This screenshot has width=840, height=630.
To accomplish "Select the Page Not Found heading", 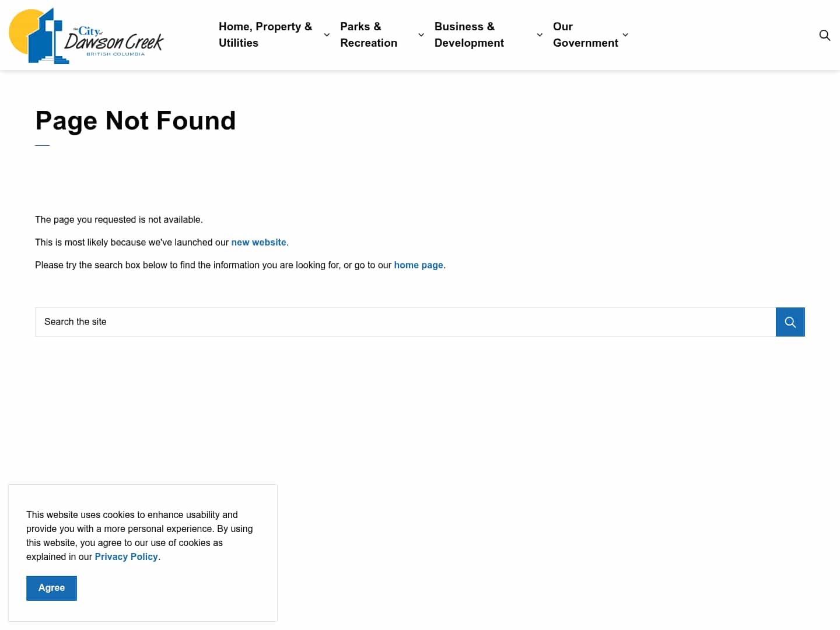I will tap(135, 121).
